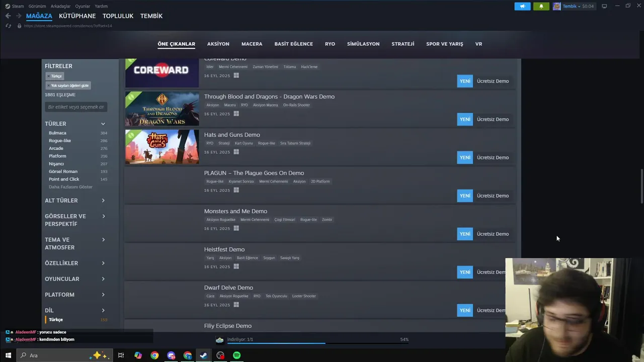The image size is (644, 362).
Task: Open the Windows Start menu
Action: click(x=8, y=355)
